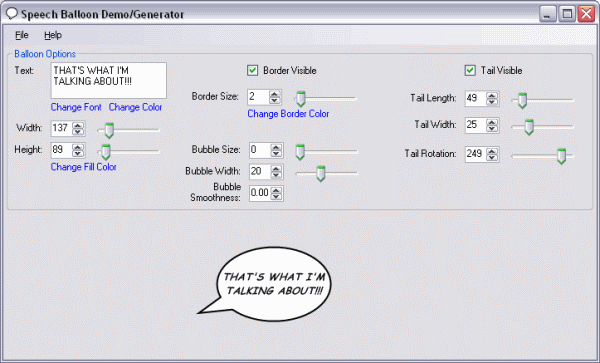The image size is (600, 363).
Task: Click the Bubble Width value field
Action: 259,172
